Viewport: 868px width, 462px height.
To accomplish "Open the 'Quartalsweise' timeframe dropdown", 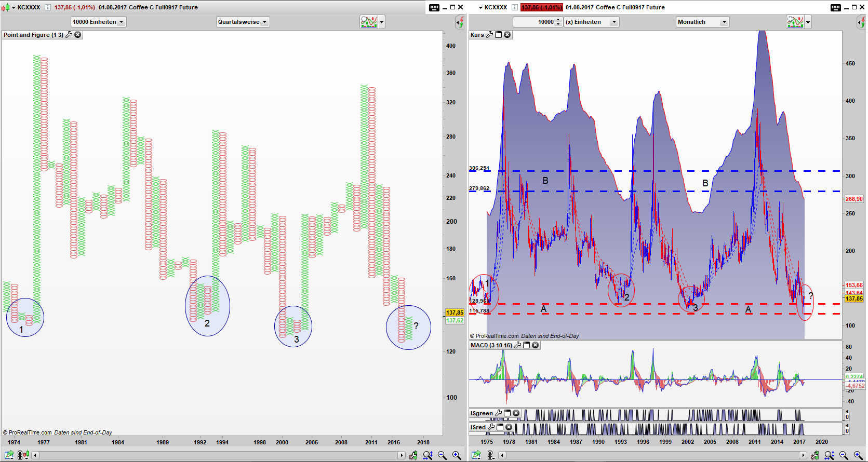I will (x=243, y=22).
